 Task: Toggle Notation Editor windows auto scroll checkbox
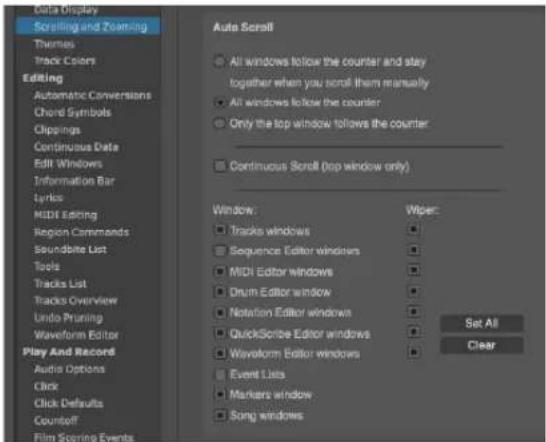220,312
